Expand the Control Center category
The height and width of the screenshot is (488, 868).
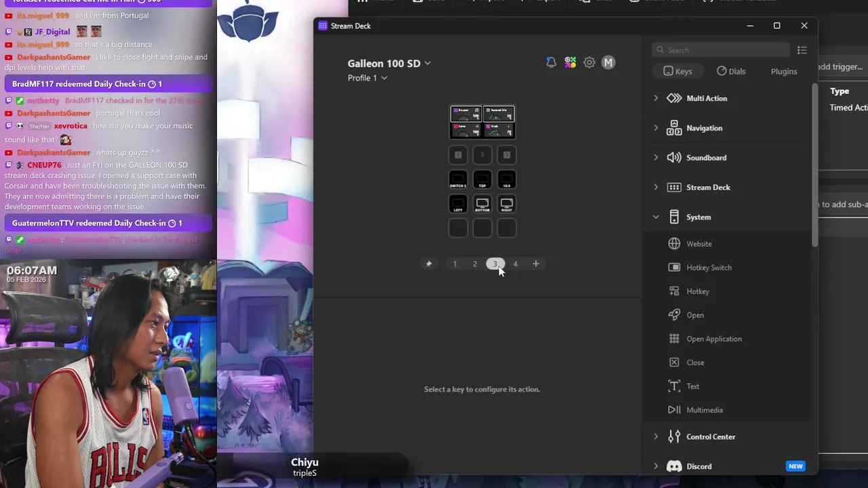pos(656,437)
